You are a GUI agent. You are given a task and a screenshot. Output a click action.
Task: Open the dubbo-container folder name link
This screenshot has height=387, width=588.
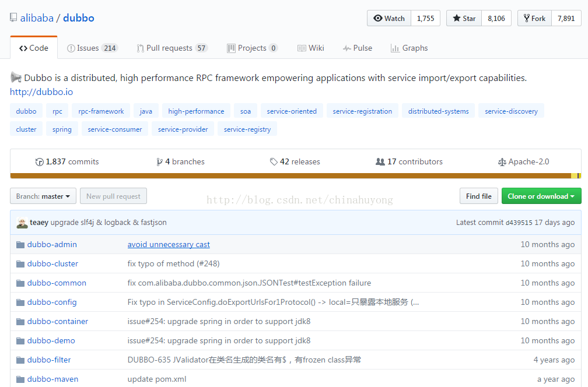click(57, 322)
